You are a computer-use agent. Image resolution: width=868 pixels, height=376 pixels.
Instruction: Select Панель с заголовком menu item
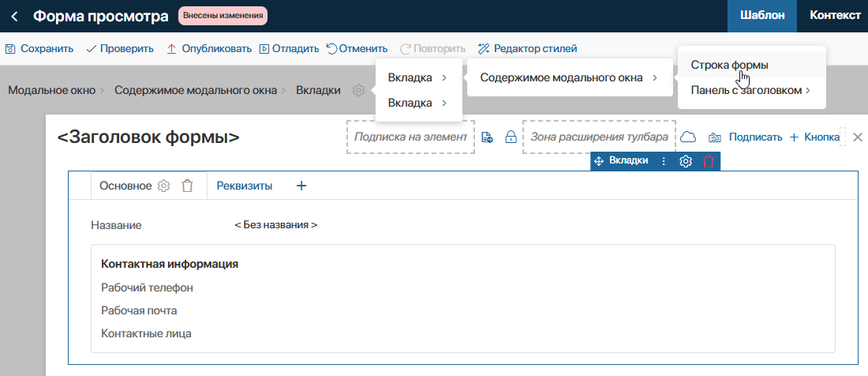[x=752, y=90]
